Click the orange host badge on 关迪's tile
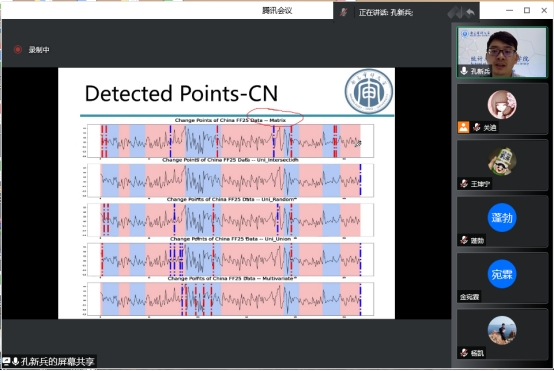Viewport: 554px width, 371px height. (463, 127)
